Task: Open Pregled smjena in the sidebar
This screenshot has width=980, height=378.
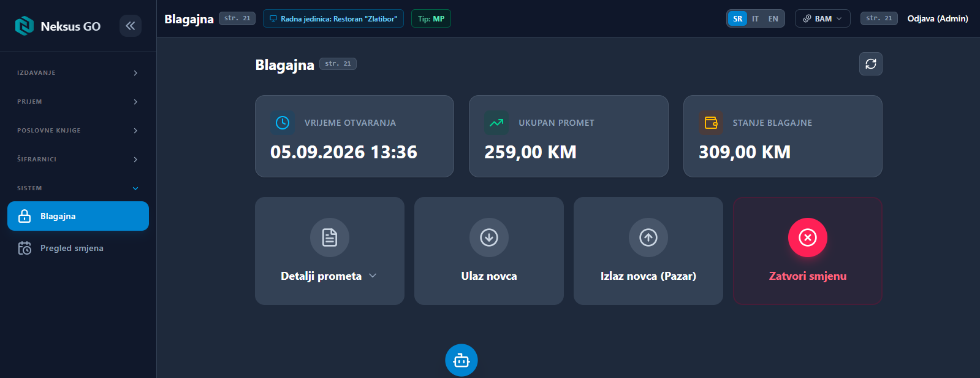Action: pos(78,248)
